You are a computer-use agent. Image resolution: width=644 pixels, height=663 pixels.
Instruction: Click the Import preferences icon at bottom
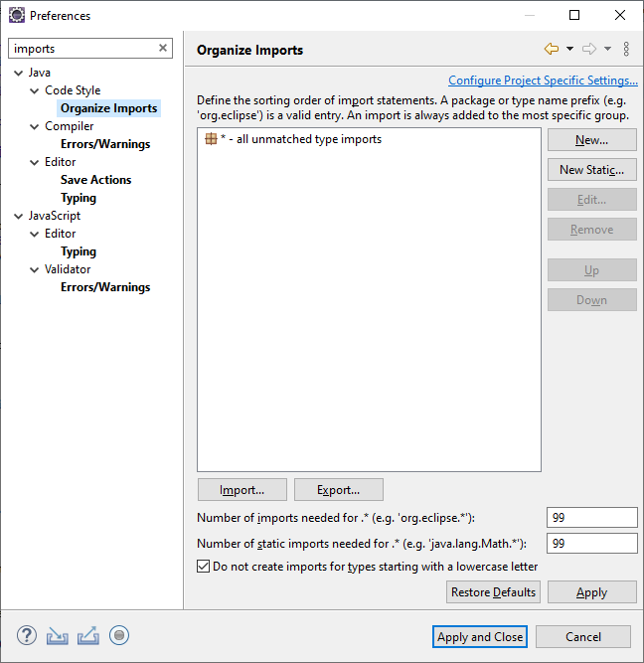click(57, 635)
